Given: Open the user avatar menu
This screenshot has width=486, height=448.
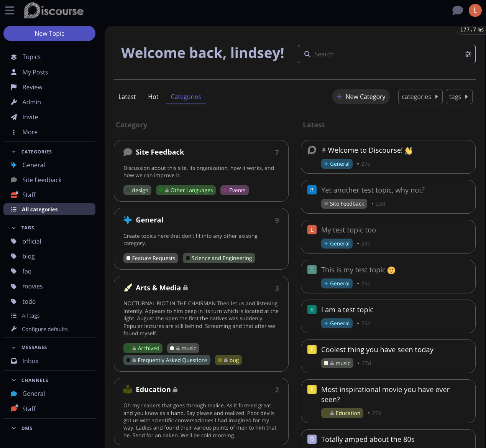Looking at the screenshot, I should [475, 10].
